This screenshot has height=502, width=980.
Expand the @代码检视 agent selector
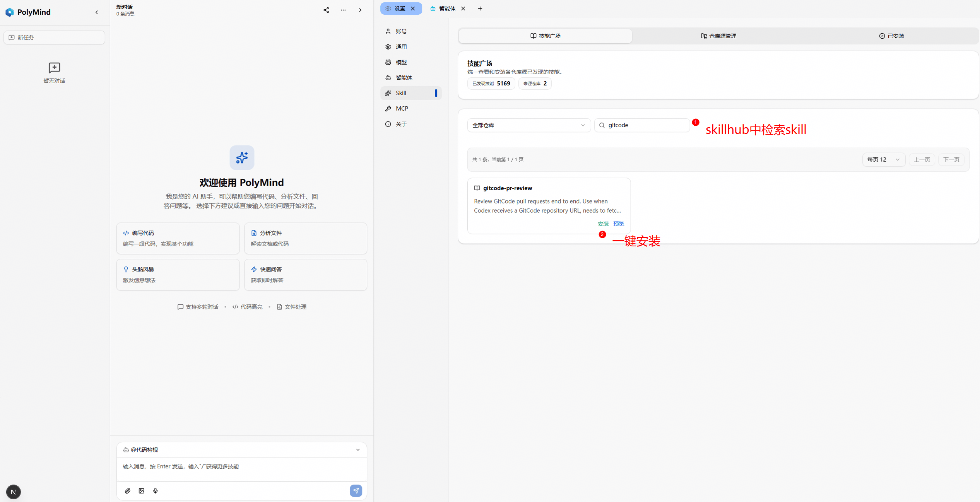point(242,450)
